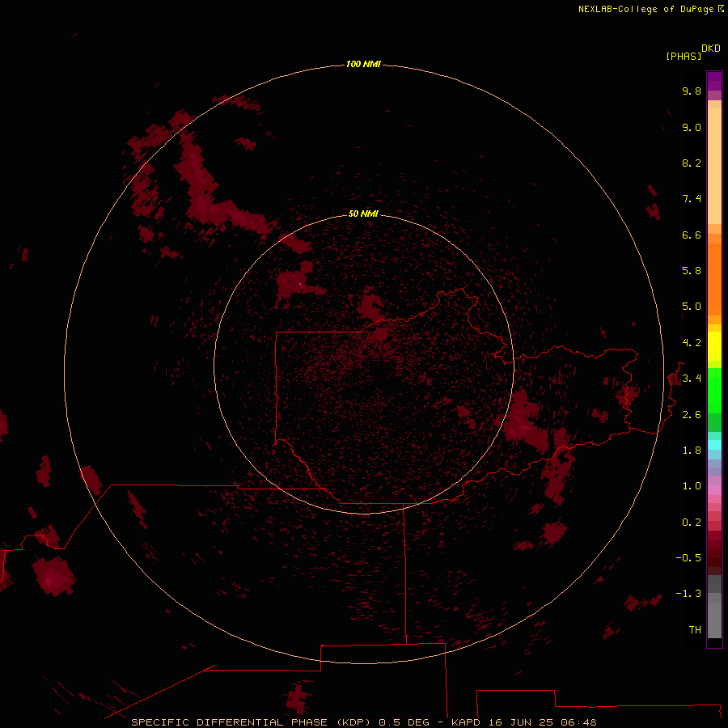
Task: Click the 2.6 scale value
Action: (692, 415)
